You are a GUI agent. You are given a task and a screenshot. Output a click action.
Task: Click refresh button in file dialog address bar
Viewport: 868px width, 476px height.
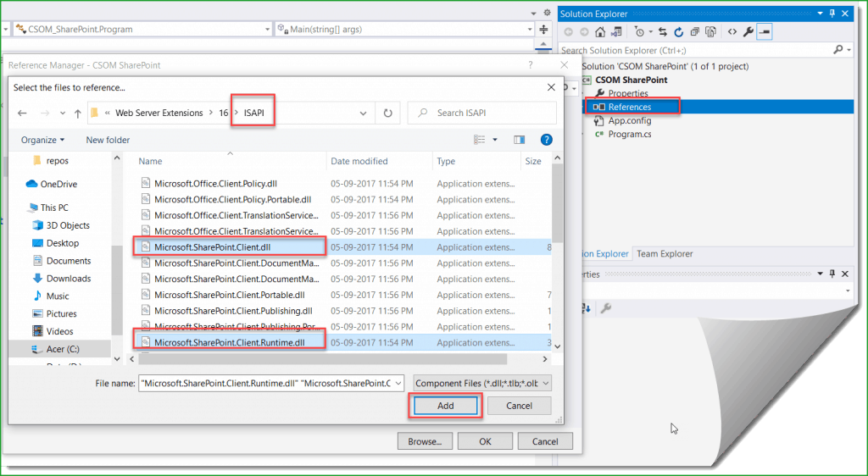pos(388,113)
